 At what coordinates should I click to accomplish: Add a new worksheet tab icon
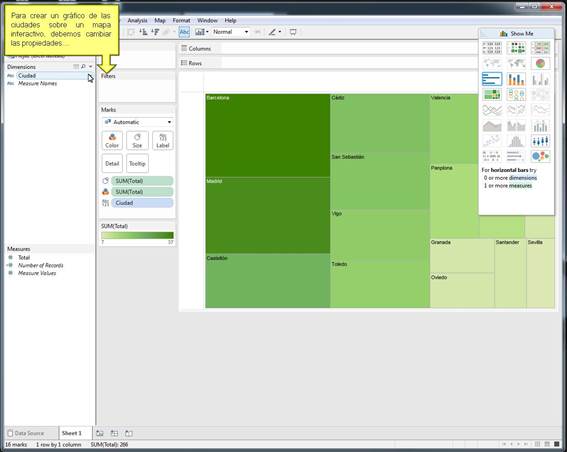[x=100, y=433]
